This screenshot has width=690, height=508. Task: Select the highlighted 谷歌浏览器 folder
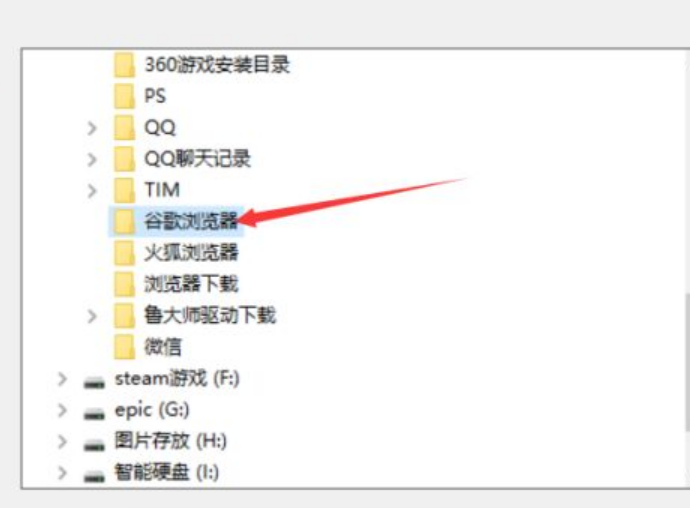pos(176,221)
